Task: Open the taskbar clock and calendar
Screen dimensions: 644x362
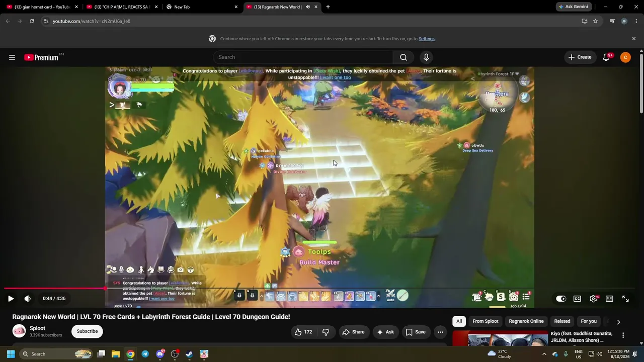Action: click(618, 354)
